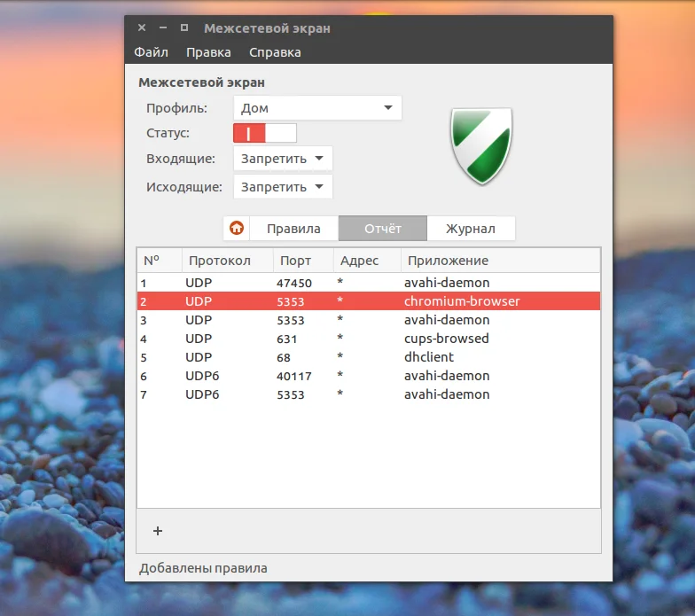Click the Добавлены правила status text

tap(204, 568)
